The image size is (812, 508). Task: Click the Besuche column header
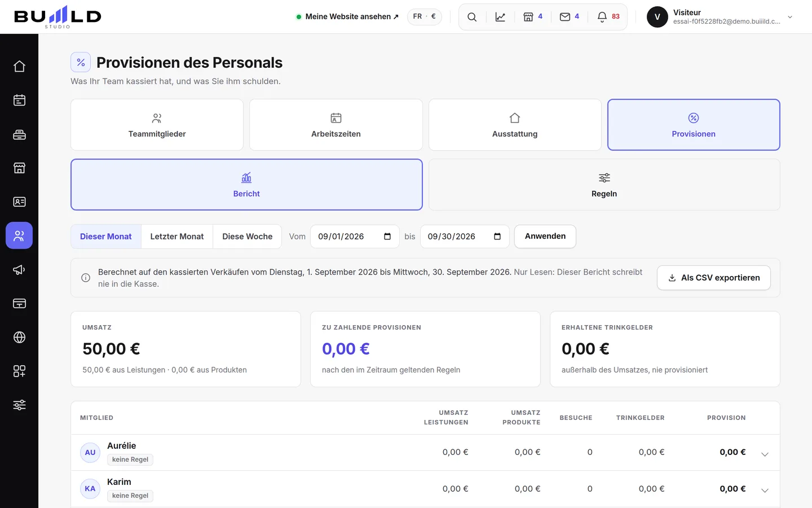576,418
